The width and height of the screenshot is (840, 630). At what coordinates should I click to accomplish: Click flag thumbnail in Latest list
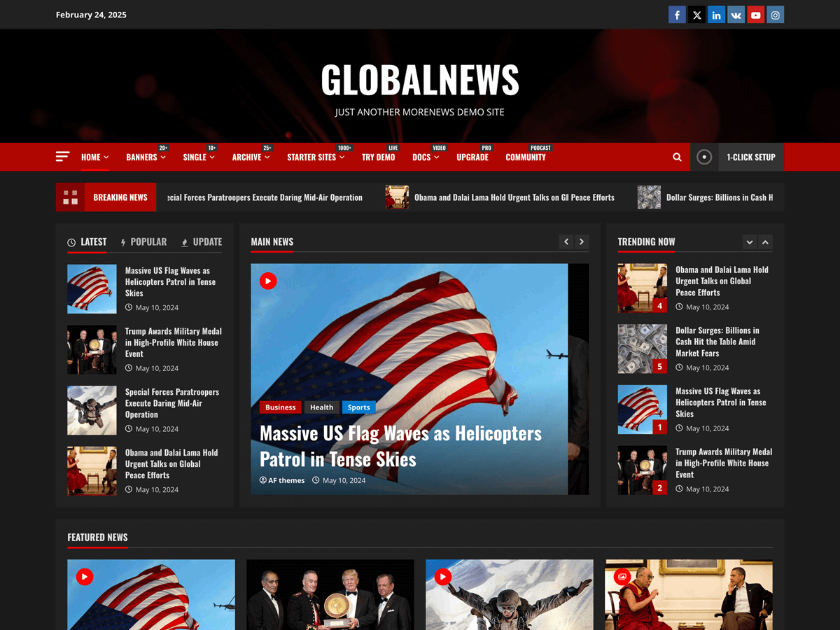[92, 289]
